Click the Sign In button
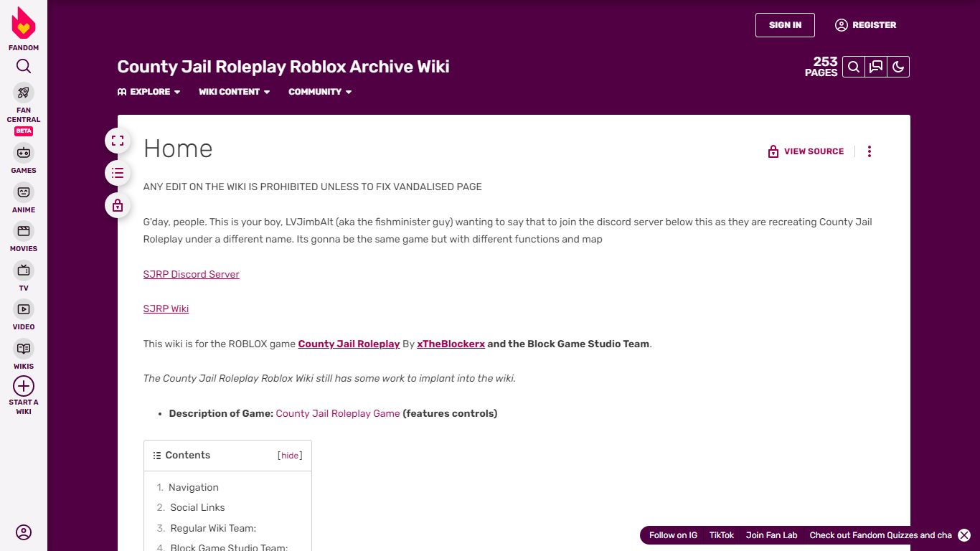This screenshot has height=551, width=980. click(x=785, y=25)
